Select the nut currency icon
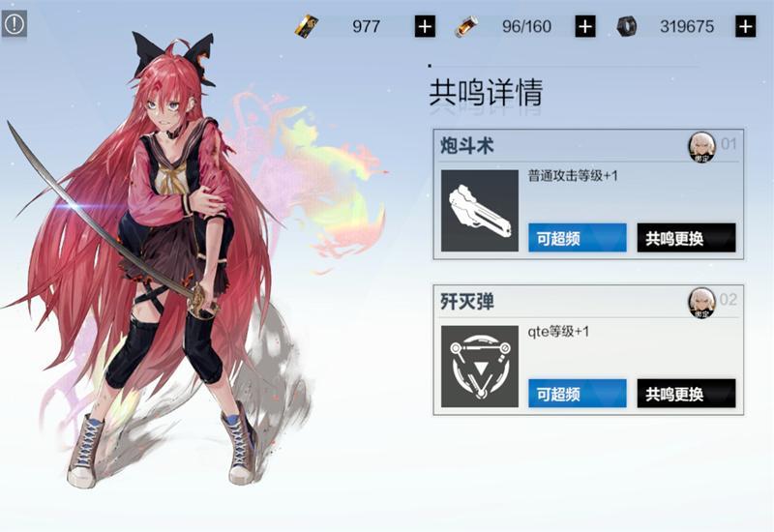Screen dimensions: 774x532 click(627, 26)
